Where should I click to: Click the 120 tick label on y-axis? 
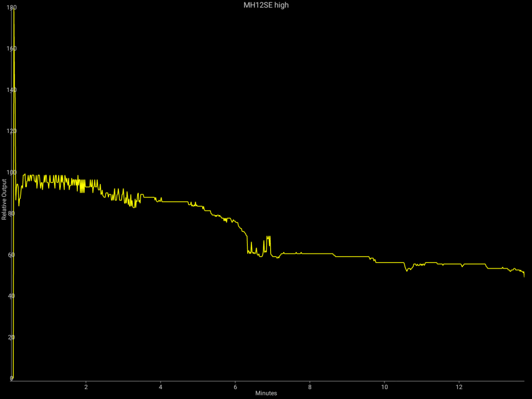[x=11, y=131]
